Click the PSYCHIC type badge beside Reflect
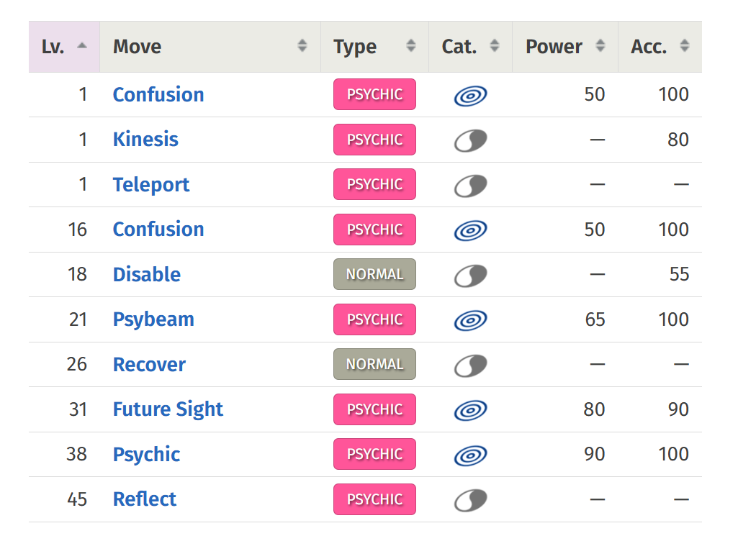 click(x=374, y=499)
